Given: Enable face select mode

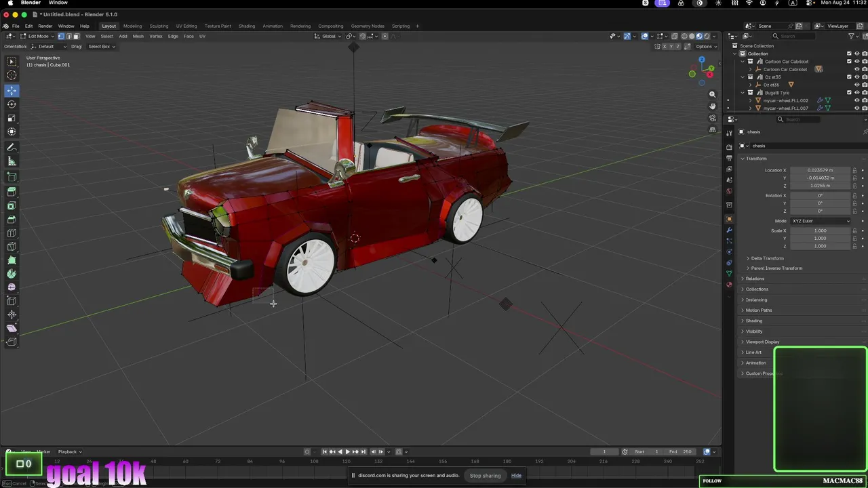Looking at the screenshot, I should (x=76, y=36).
